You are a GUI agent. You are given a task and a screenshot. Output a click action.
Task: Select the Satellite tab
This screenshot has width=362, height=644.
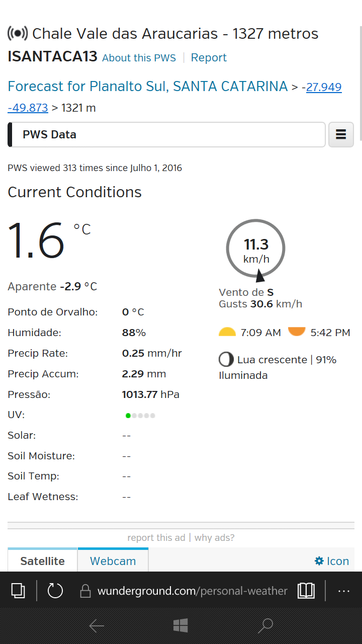click(43, 560)
